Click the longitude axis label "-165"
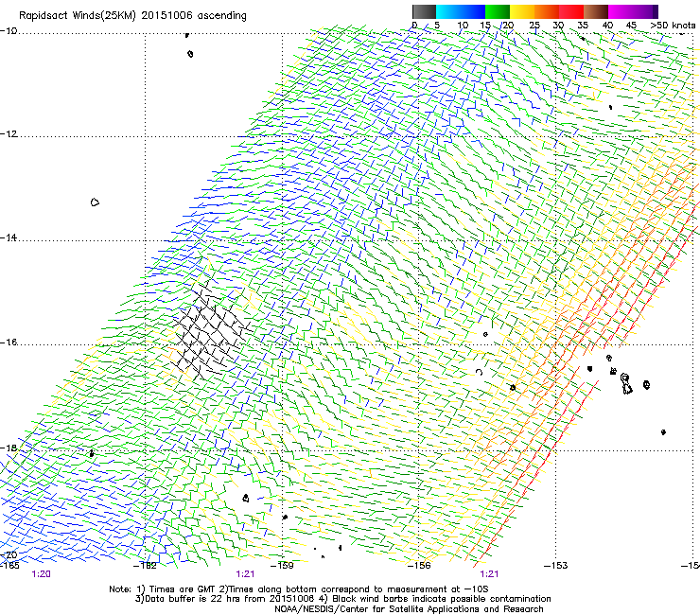The image size is (700, 615). tap(9, 566)
